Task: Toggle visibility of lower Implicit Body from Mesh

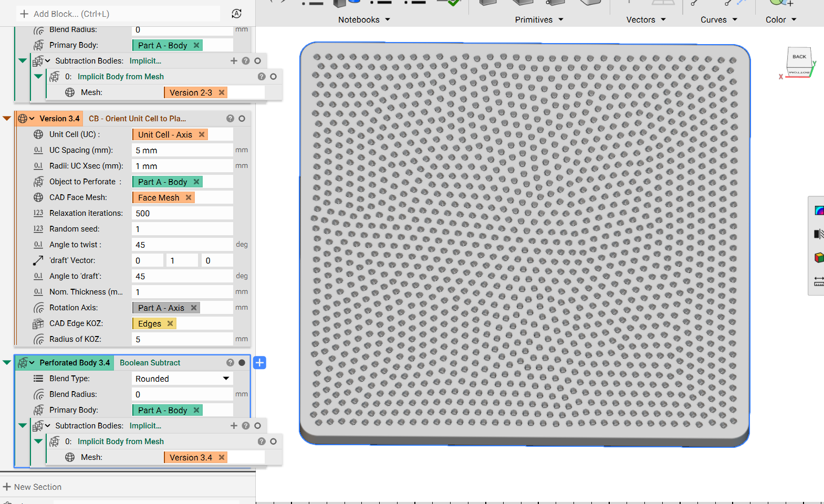Action: pos(273,442)
